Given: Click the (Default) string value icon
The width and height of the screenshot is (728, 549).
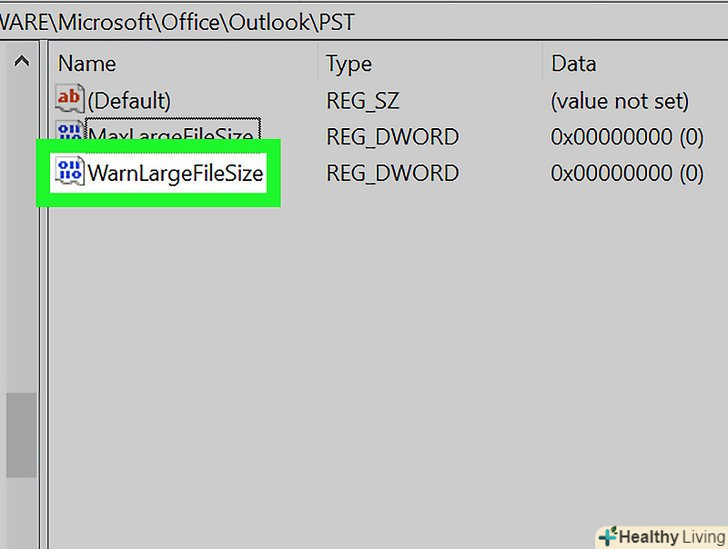Looking at the screenshot, I should (x=70, y=100).
